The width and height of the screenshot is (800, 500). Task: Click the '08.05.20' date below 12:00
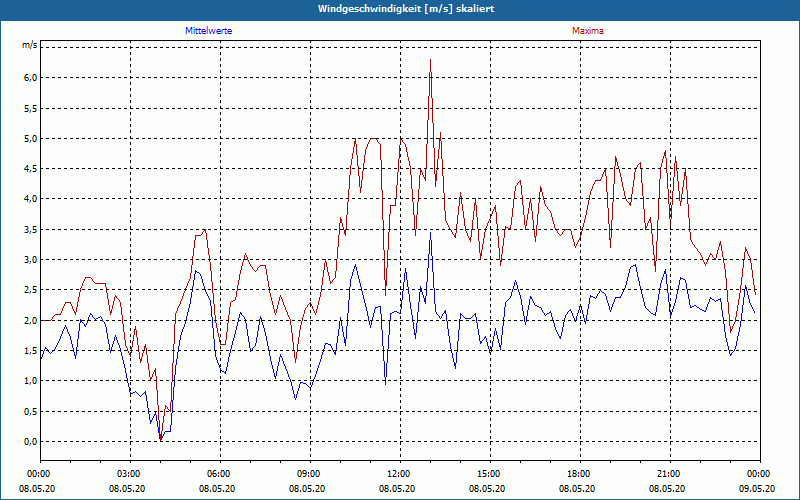coord(397,488)
